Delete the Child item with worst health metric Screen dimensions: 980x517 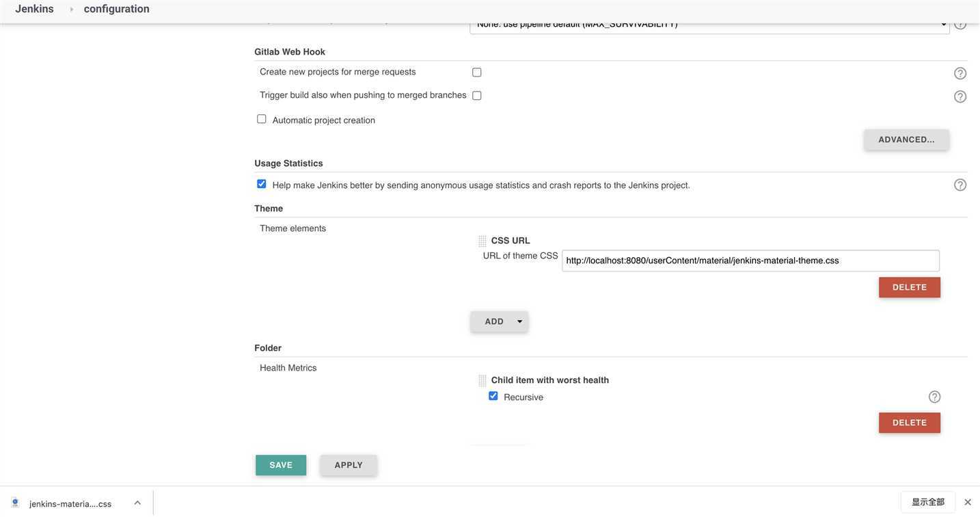910,423
